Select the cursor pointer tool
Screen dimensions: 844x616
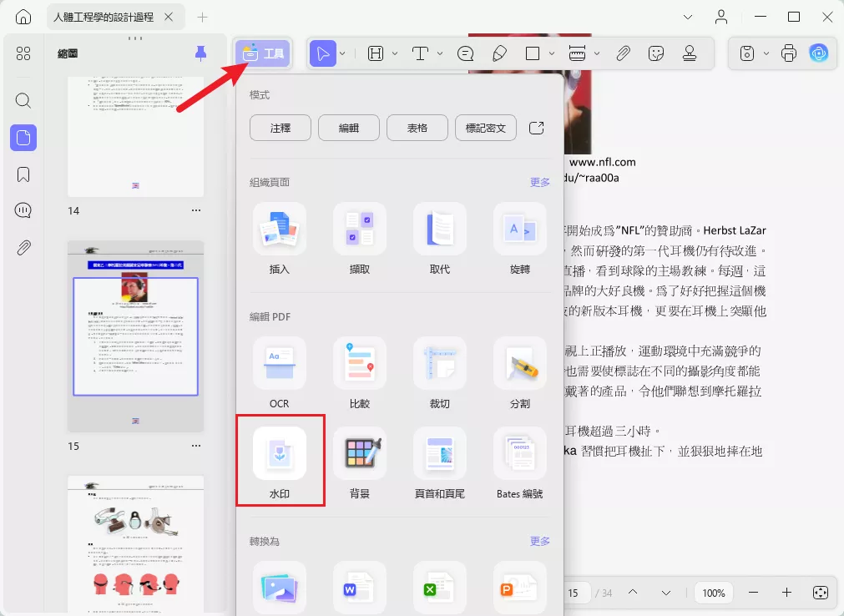point(323,53)
